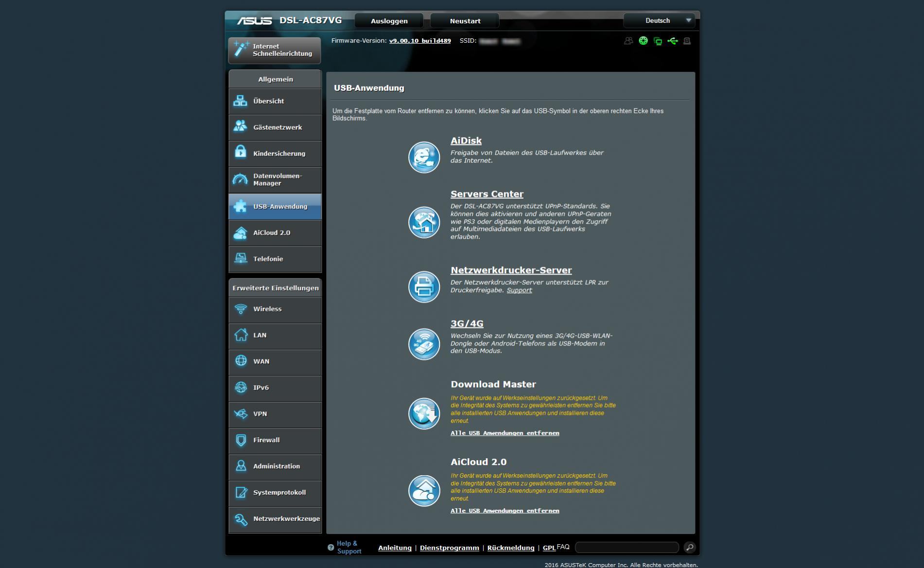Open IPv6 settings in sidebar
Image resolution: width=924 pixels, height=568 pixels.
coord(275,388)
